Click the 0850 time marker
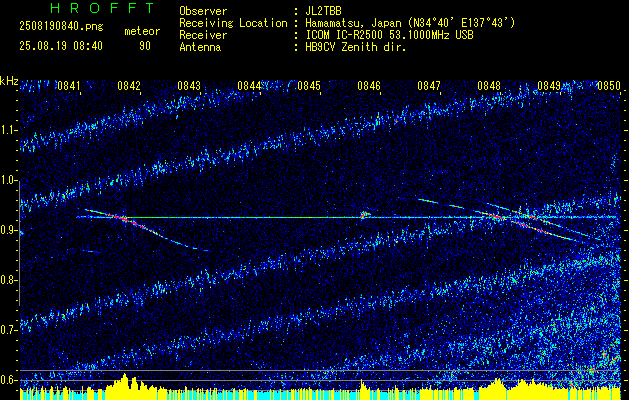 pos(609,85)
